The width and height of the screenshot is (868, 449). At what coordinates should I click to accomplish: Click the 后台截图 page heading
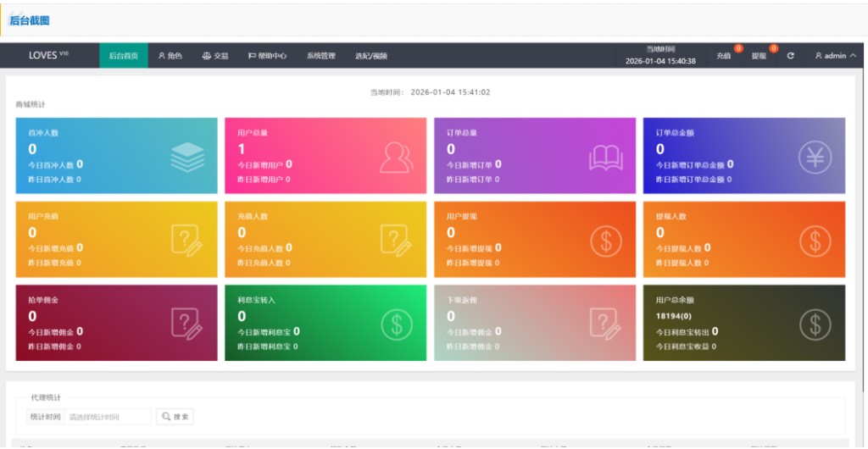pyautogui.click(x=30, y=20)
